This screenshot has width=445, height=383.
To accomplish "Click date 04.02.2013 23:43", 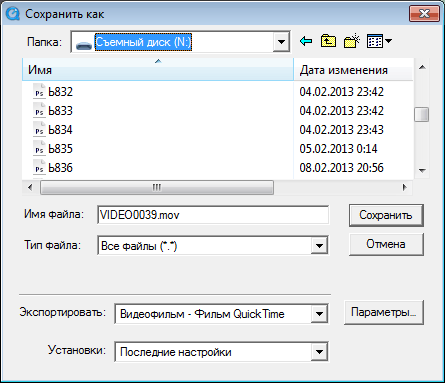I will pos(341,129).
